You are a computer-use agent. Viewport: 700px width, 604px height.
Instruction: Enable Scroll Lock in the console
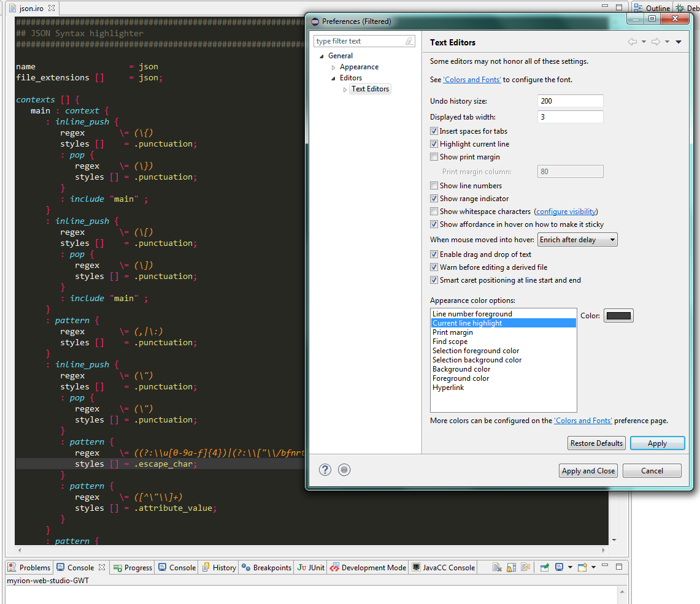[x=511, y=568]
